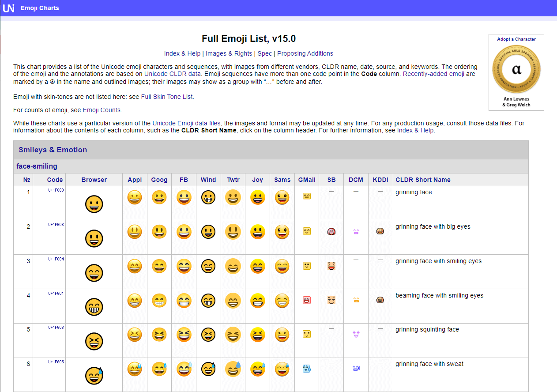Click Samsung grinning face with smiling eyes

click(282, 266)
